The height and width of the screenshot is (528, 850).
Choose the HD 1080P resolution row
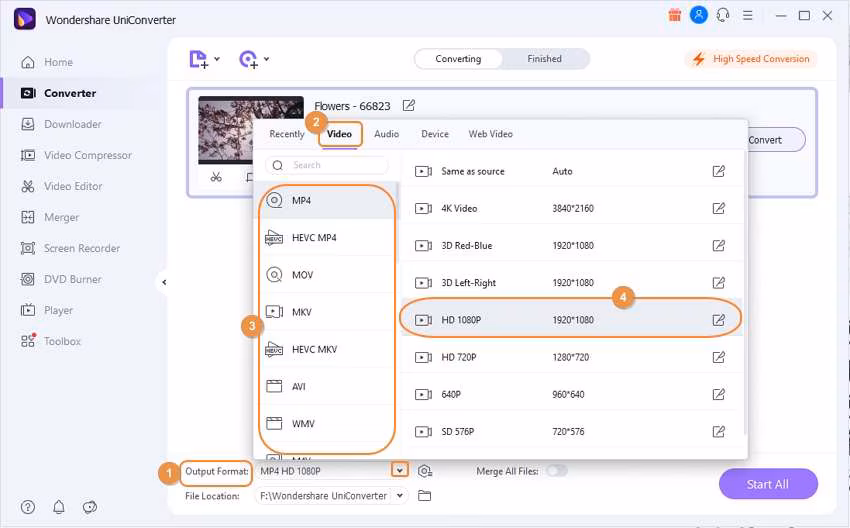[x=571, y=320]
